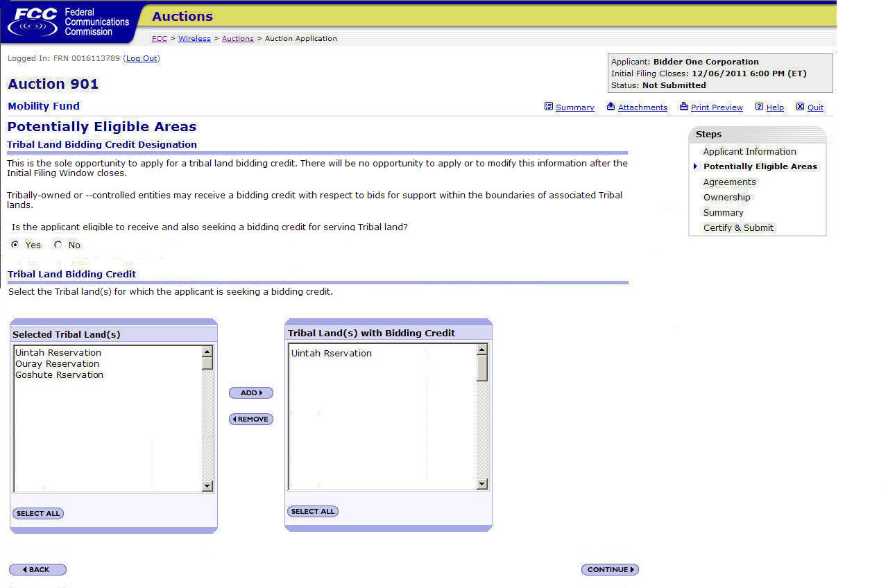
Task: Open the Attachments link
Action: point(642,107)
